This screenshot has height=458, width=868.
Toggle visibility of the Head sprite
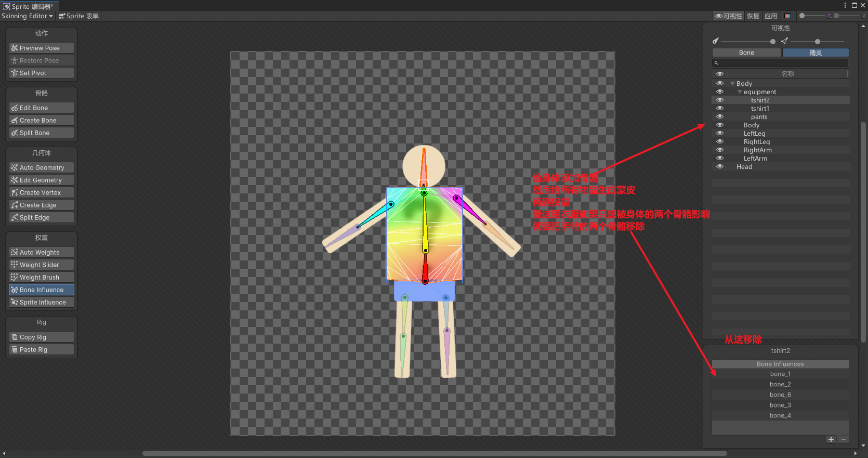(720, 166)
